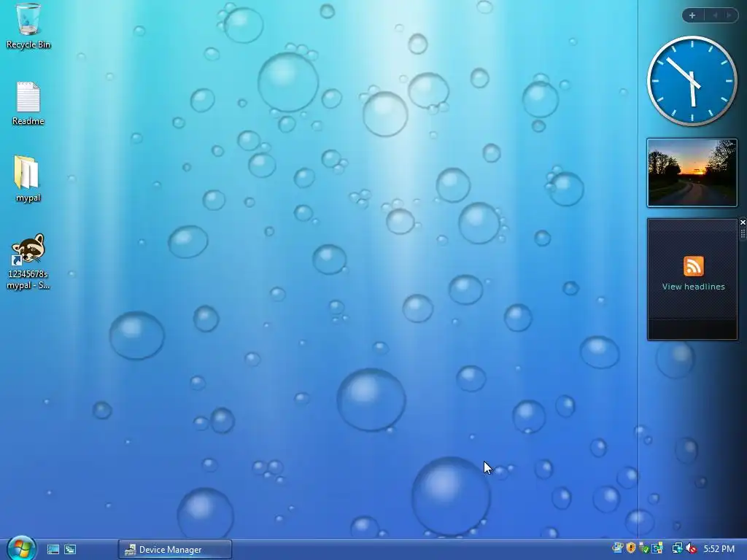747x560 pixels.
Task: Open the Windows Start orb
Action: [x=21, y=548]
